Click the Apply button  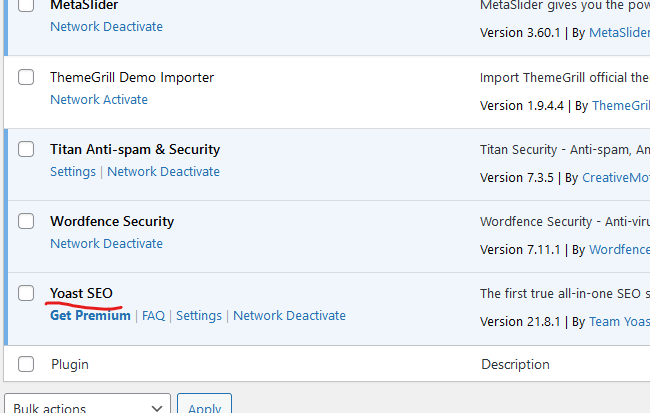pyautogui.click(x=204, y=404)
